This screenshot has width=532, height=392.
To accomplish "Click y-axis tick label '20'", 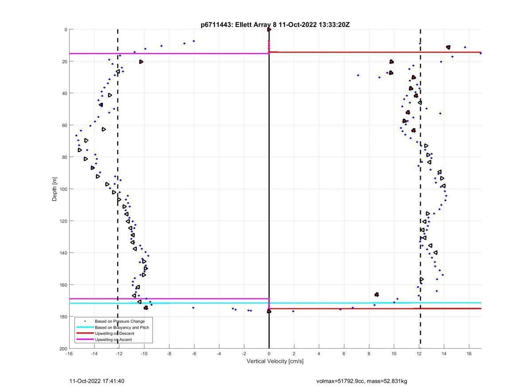I will pos(64,62).
